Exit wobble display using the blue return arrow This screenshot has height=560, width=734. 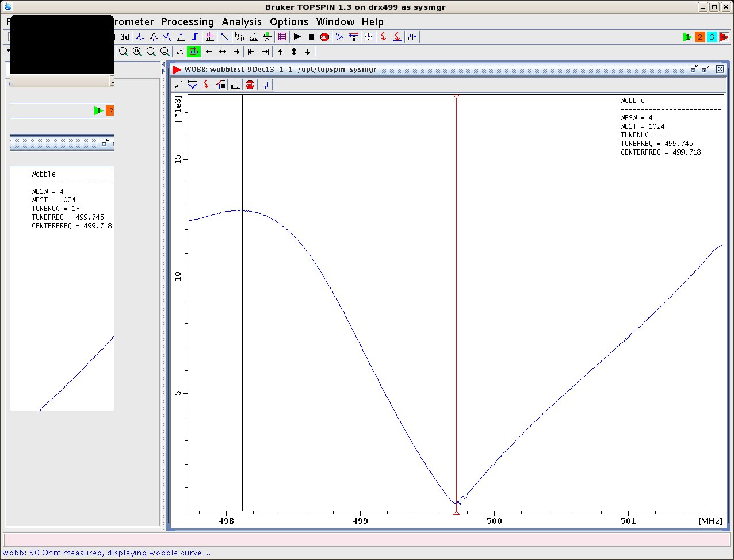(x=265, y=85)
